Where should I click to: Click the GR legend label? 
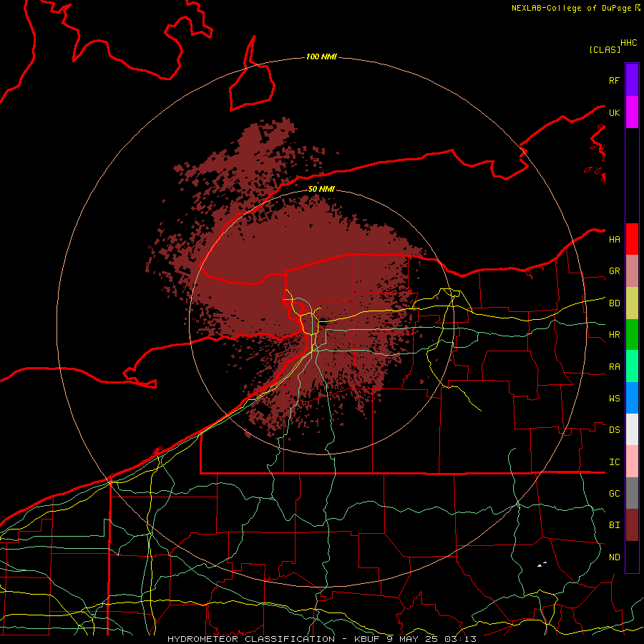coord(615,271)
